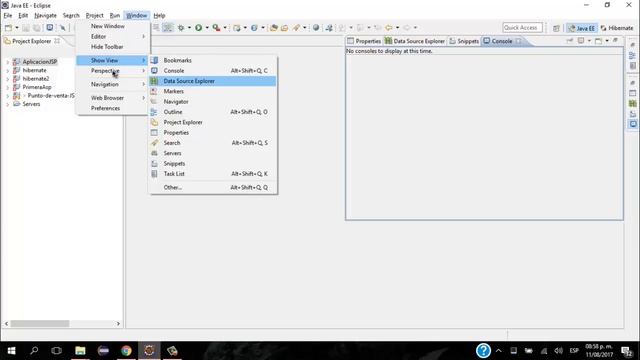Switch to the Properties tab

tap(364, 41)
